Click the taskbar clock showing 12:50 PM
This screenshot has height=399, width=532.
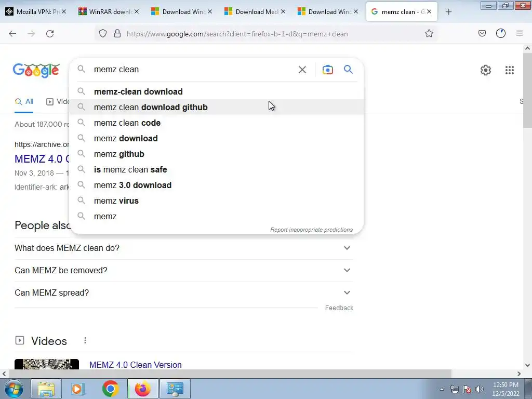point(506,389)
